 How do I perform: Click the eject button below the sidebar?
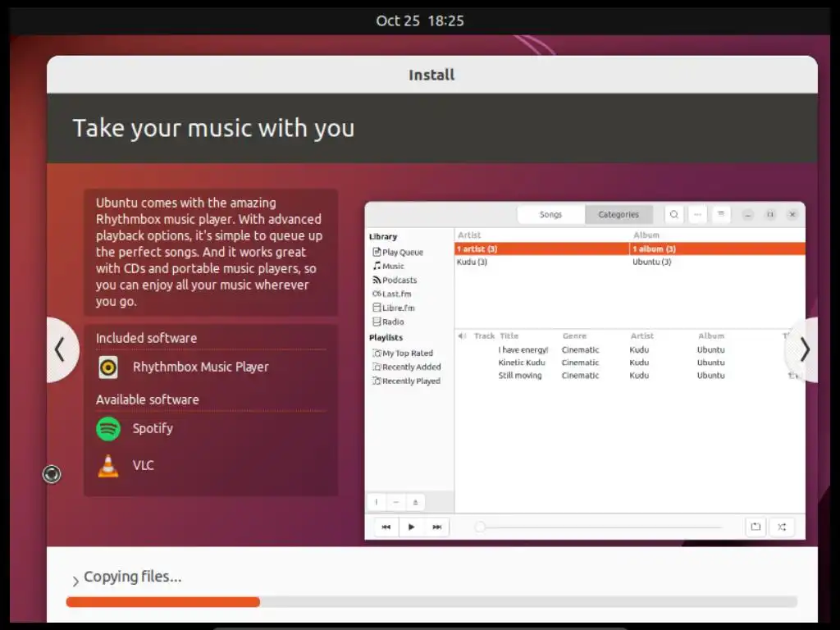(x=415, y=503)
